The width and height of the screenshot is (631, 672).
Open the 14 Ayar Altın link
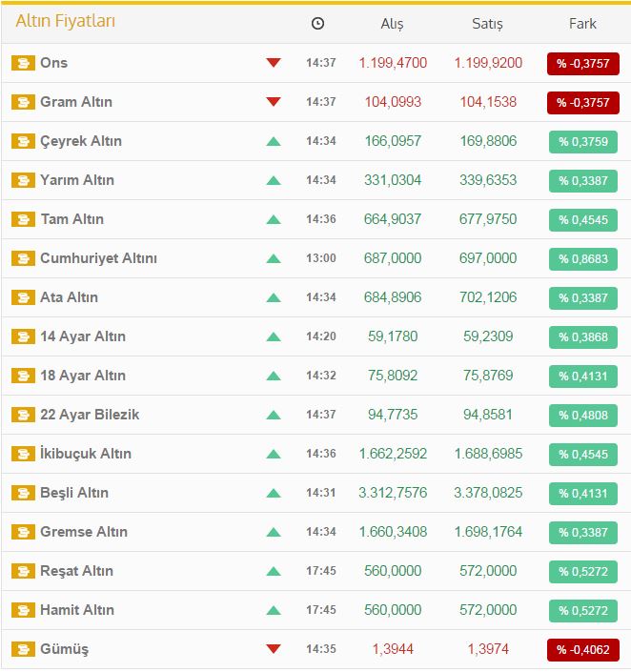83,336
